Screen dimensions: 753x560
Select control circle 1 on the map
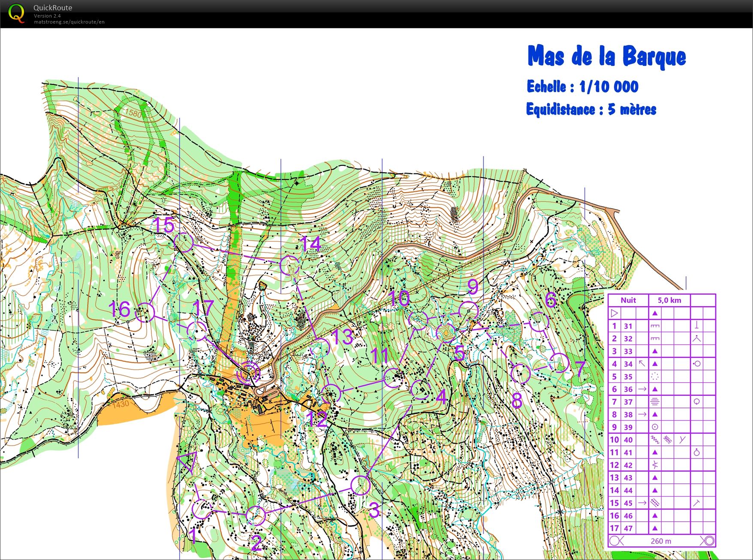tap(202, 509)
